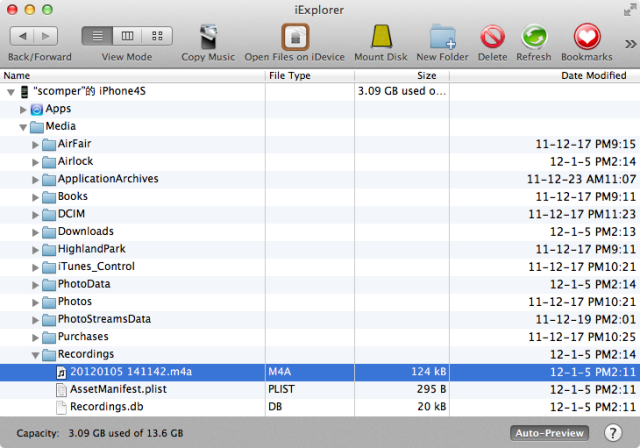
Task: Click the Downloads folder icon
Action: [x=49, y=232]
